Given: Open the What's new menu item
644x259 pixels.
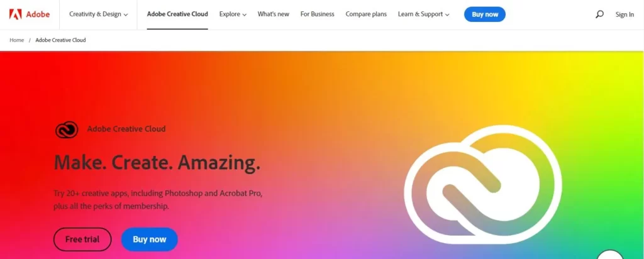Looking at the screenshot, I should (x=273, y=14).
